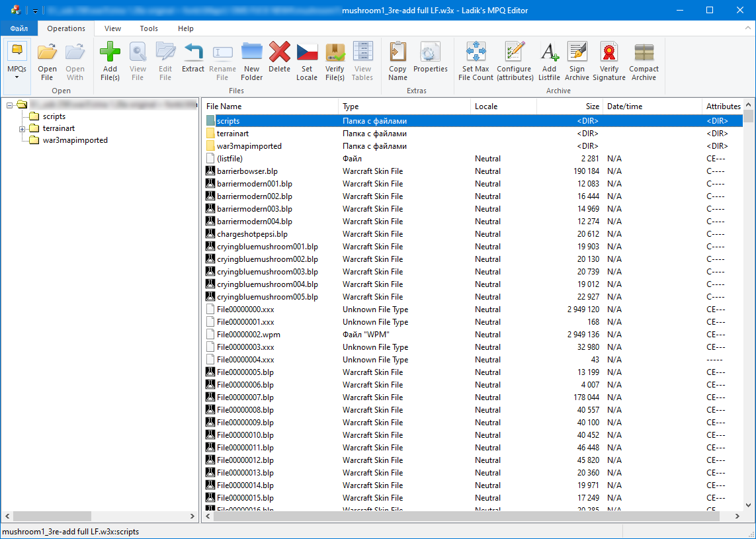Click the Extract arrow icon
Screen dimensions: 756x539
(x=193, y=52)
